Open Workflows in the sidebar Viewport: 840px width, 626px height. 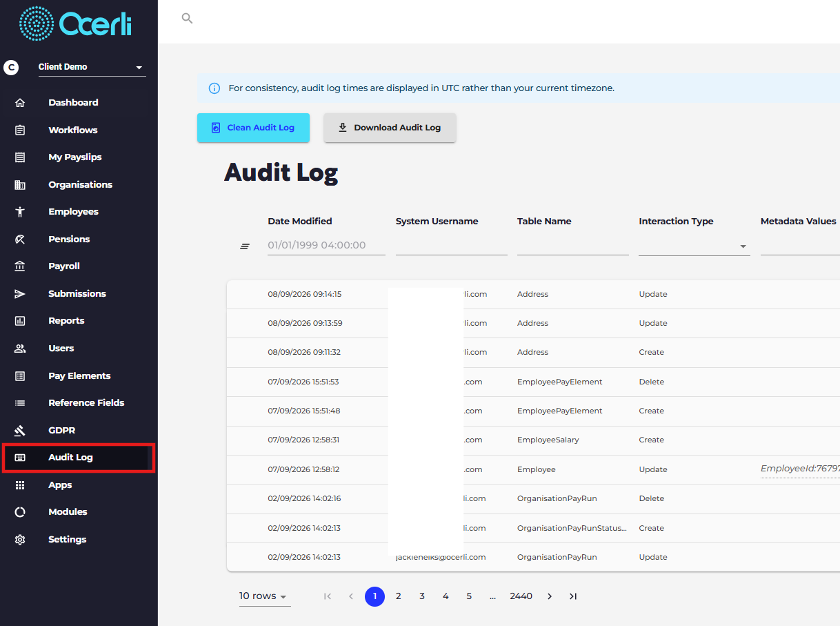click(x=73, y=130)
